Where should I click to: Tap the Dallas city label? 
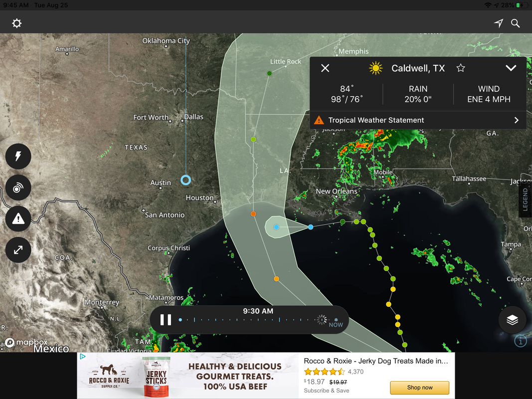[193, 117]
